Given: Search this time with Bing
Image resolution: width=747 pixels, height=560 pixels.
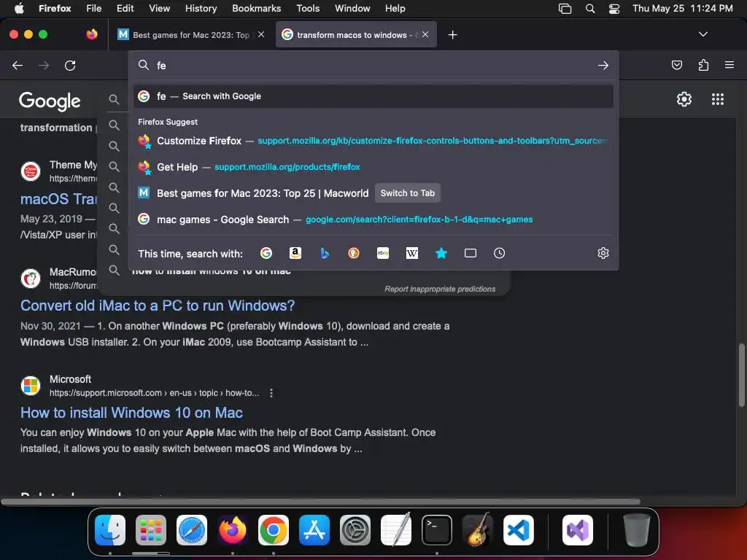Looking at the screenshot, I should click(325, 253).
